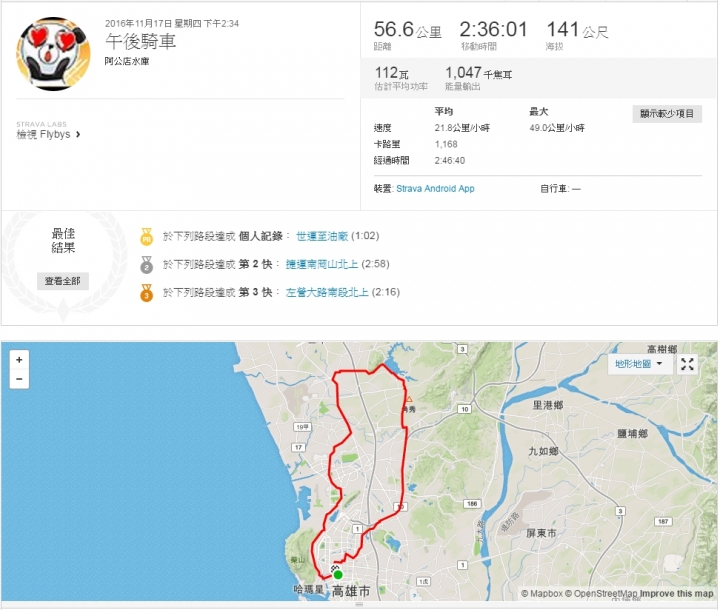This screenshot has height=610, width=720.
Task: Open the 地形地圖 map type dropdown
Action: (639, 364)
